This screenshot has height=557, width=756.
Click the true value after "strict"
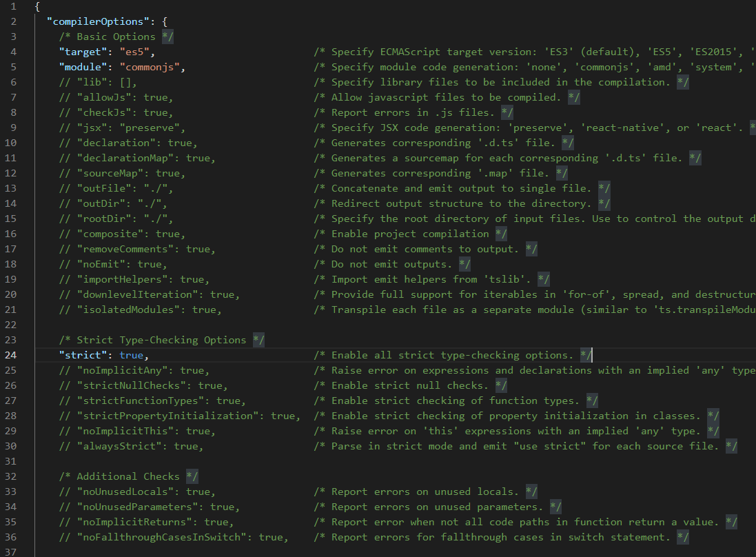(131, 355)
